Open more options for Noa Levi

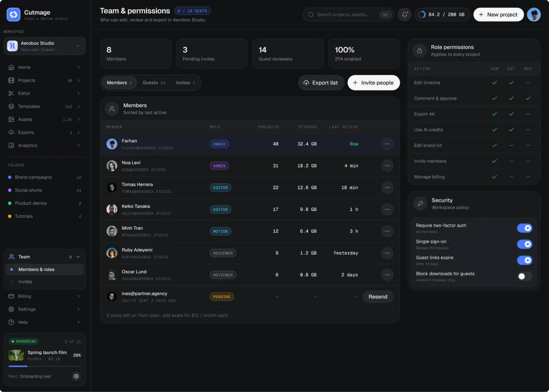point(387,166)
